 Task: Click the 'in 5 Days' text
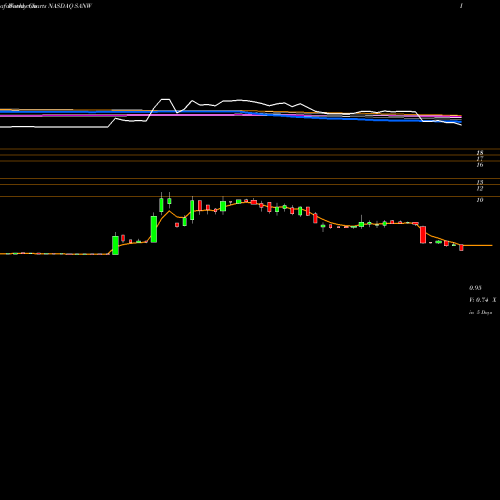point(480,313)
